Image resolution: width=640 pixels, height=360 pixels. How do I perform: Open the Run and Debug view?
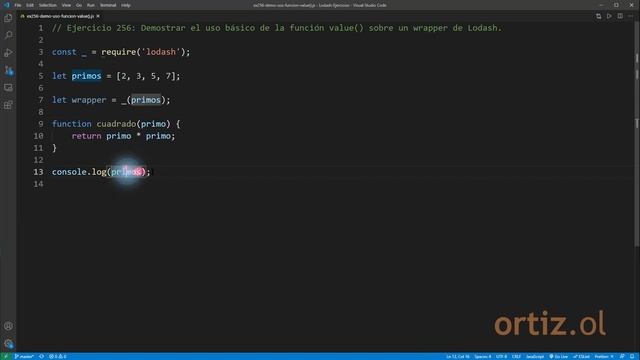click(x=8, y=53)
